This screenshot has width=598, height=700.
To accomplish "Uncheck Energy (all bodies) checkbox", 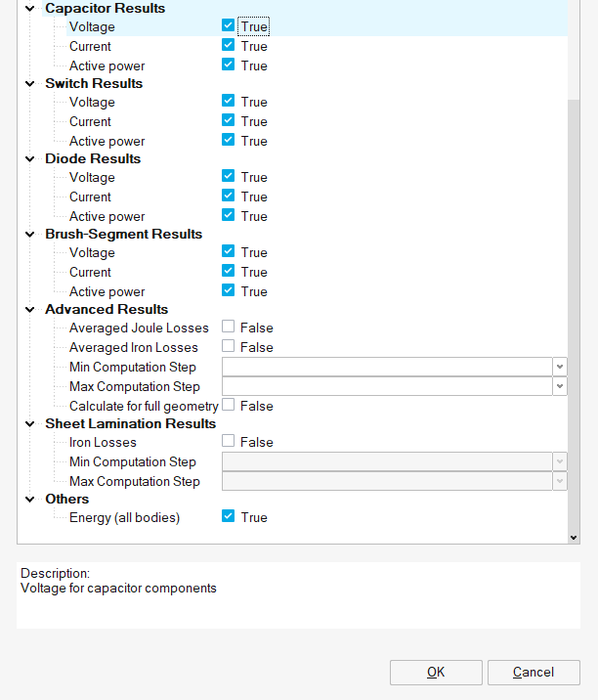I will coord(228,517).
